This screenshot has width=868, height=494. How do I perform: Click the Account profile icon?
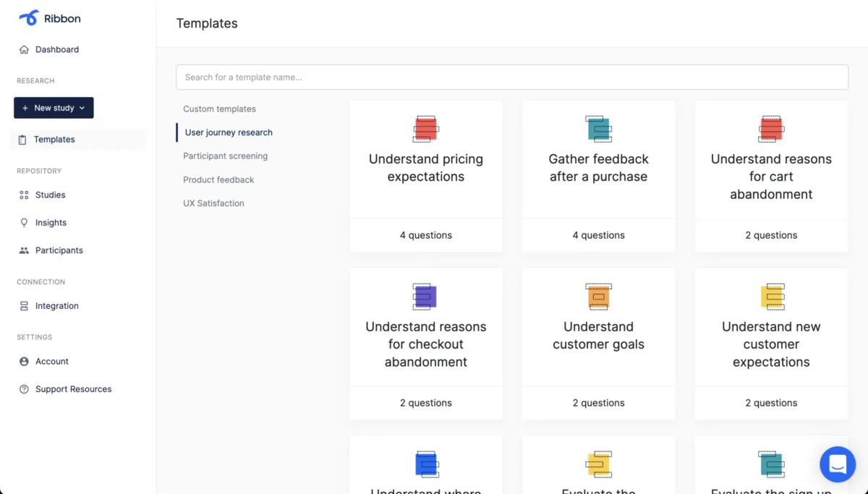tap(24, 362)
